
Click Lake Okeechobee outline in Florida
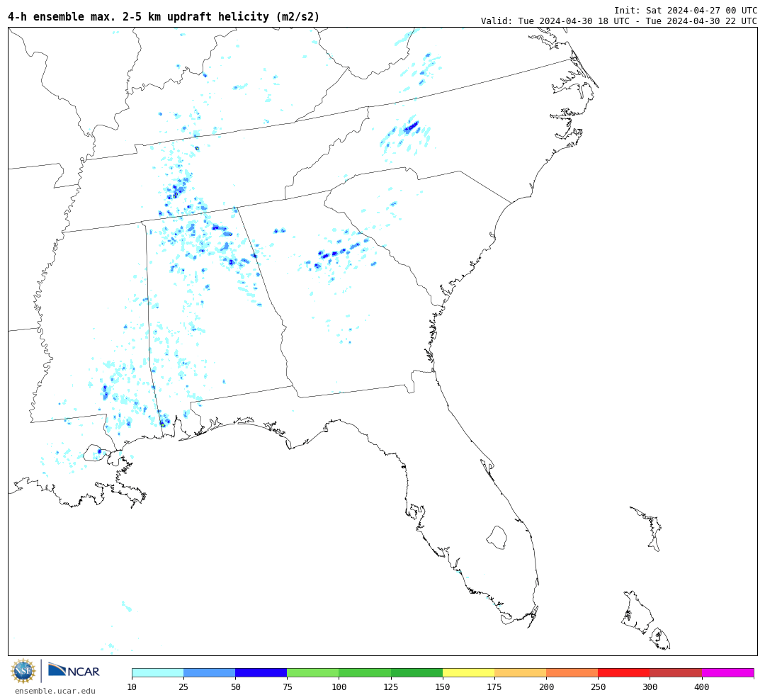(497, 538)
